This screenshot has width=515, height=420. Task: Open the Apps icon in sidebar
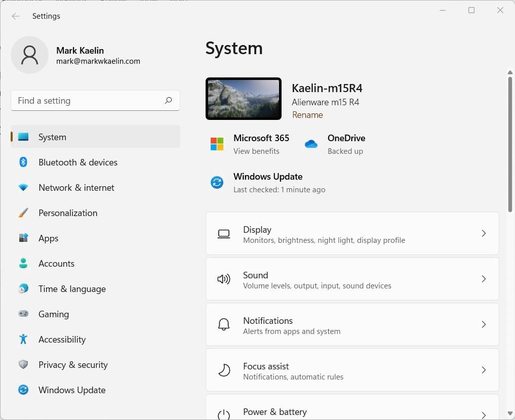[24, 238]
